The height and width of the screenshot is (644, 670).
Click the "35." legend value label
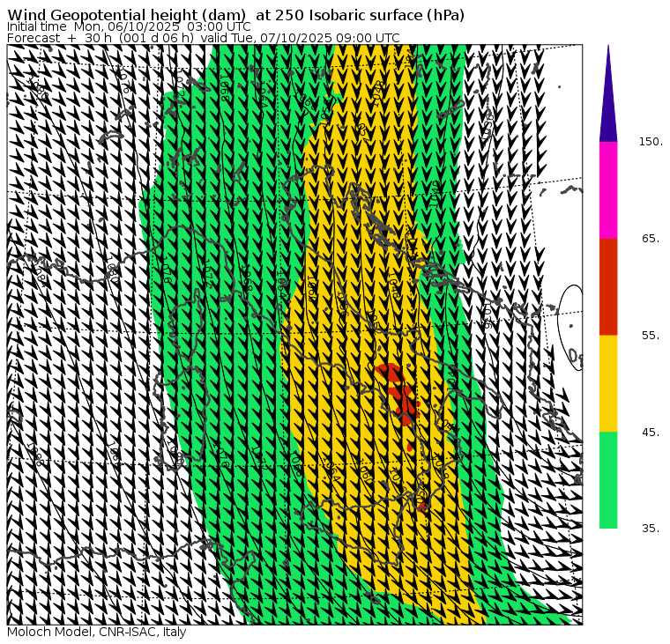click(651, 529)
